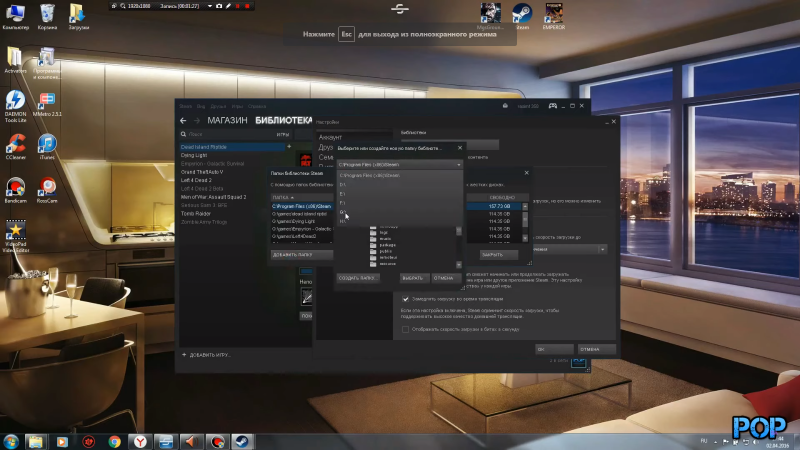Select the G:\ drive in the dropdown list

click(399, 212)
